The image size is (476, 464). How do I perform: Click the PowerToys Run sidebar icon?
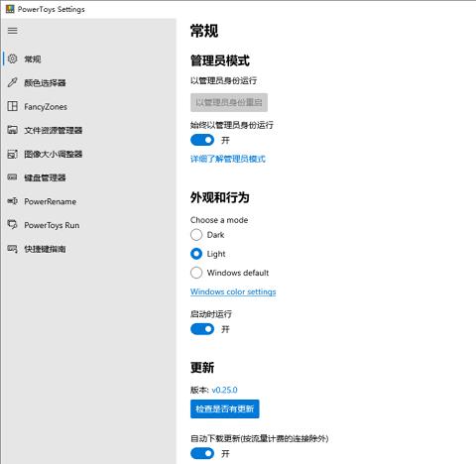coord(13,225)
